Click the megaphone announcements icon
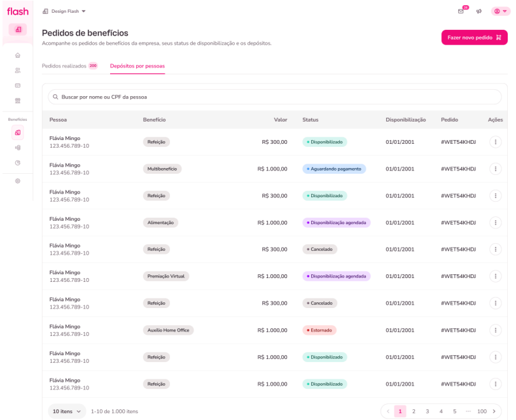 (x=478, y=11)
